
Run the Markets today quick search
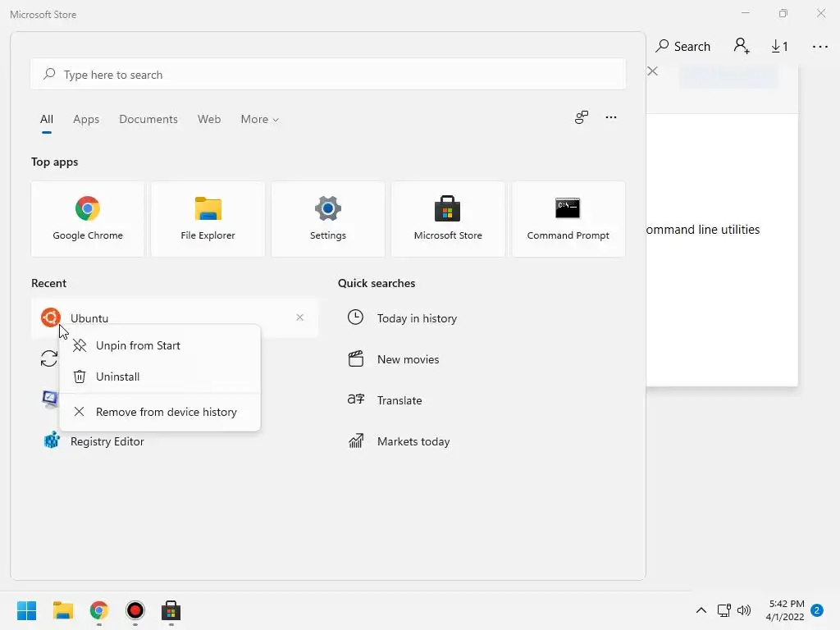pos(413,441)
